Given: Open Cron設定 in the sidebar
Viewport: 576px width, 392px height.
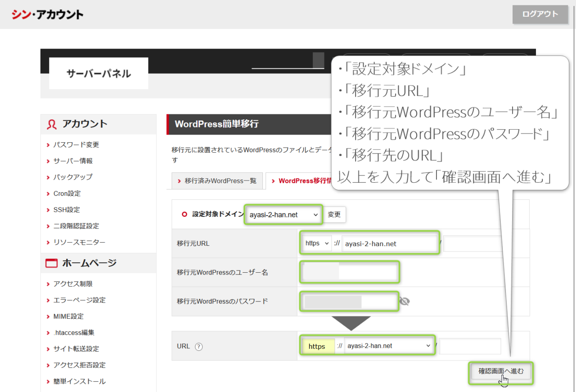Looking at the screenshot, I should click(67, 194).
